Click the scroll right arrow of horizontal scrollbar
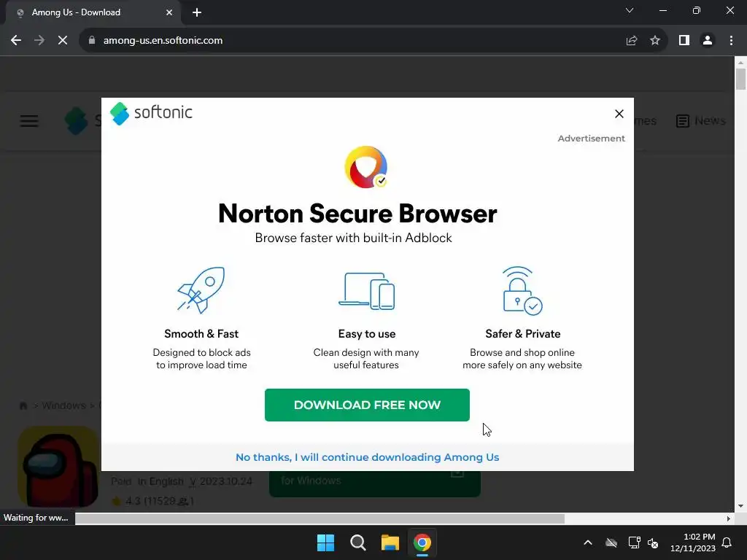 tap(729, 518)
